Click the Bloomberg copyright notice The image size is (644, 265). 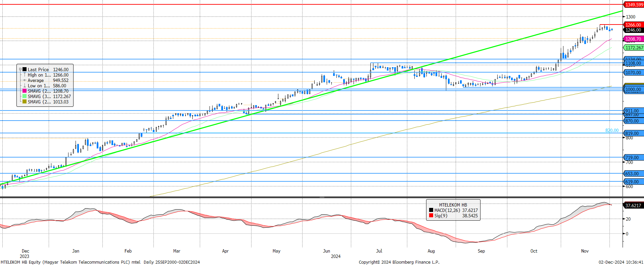coord(399,262)
